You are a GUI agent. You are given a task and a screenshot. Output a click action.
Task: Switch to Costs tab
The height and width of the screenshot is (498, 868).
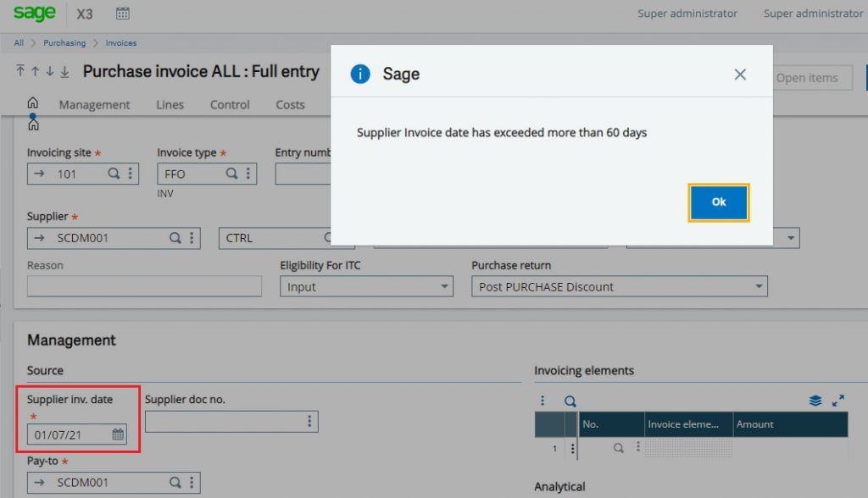tap(290, 104)
